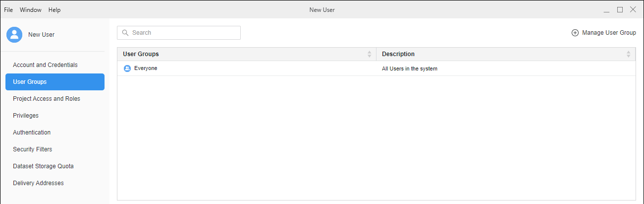Viewport: 644px width, 204px height.
Task: Go to Delivery Addresses section
Action: pos(38,183)
